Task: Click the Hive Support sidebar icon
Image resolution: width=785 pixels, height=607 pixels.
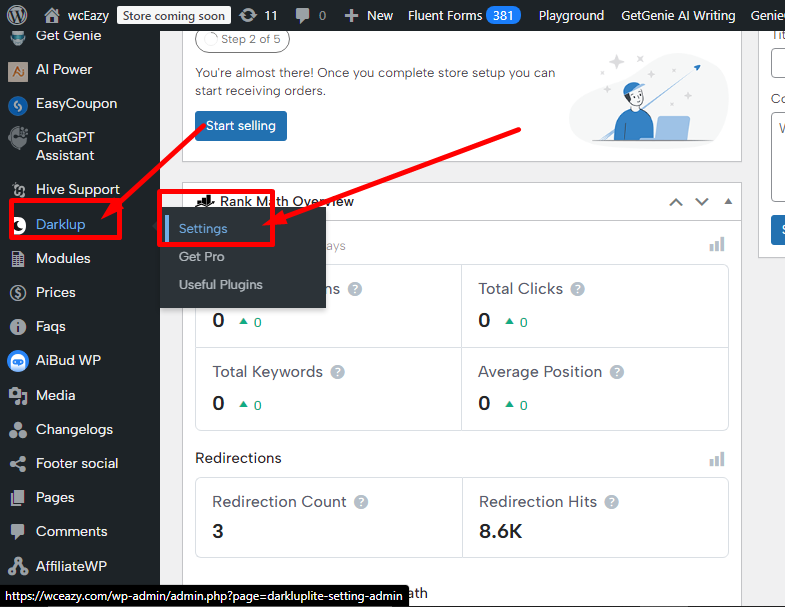Action: click(19, 190)
